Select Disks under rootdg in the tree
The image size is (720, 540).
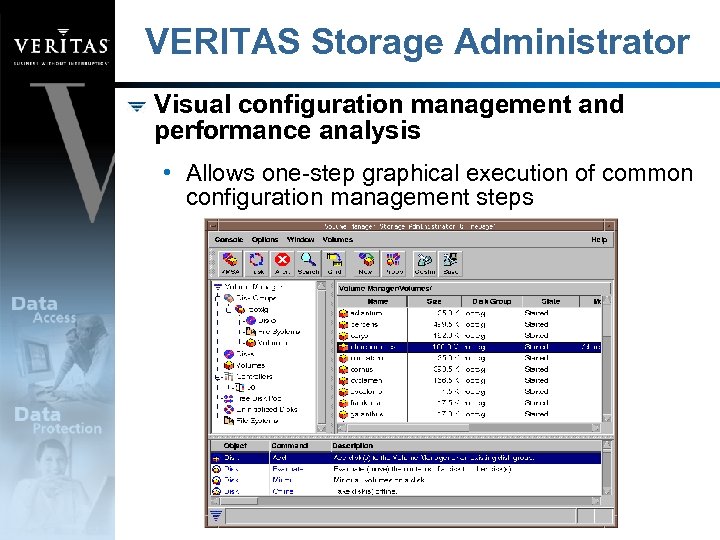click(x=267, y=321)
